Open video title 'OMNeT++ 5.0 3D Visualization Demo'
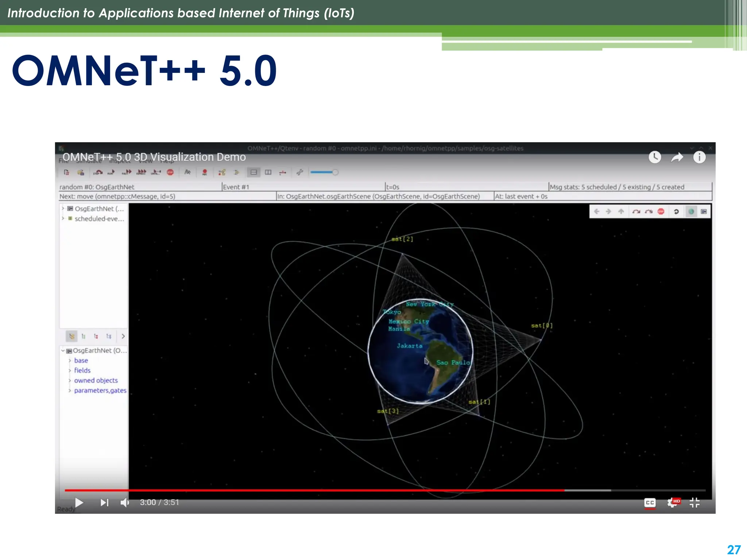The image size is (747, 560). pyautogui.click(x=154, y=157)
